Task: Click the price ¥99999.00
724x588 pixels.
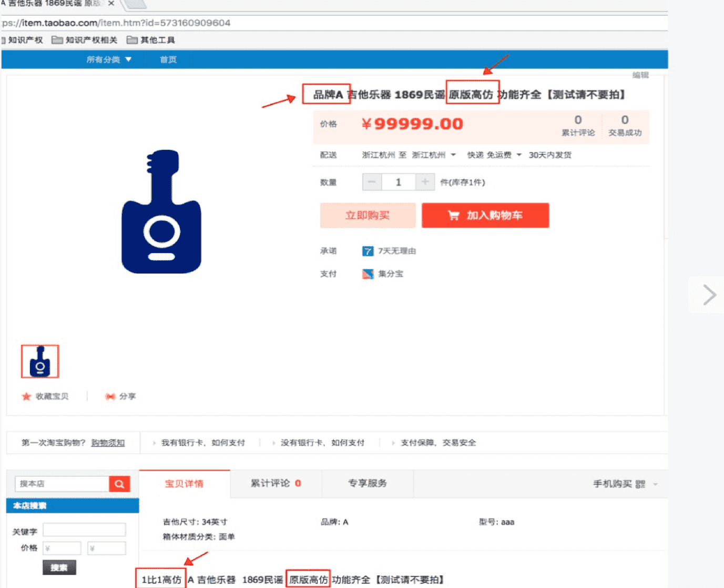Action: [412, 124]
